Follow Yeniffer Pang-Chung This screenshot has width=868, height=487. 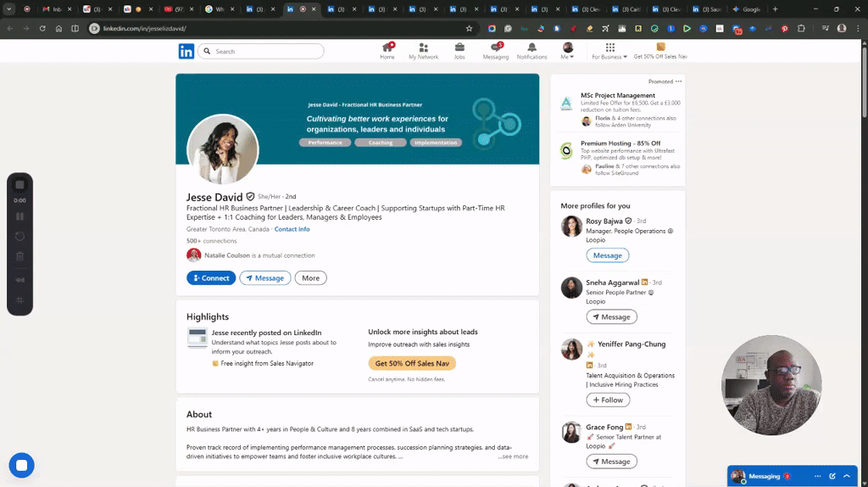[x=608, y=400]
